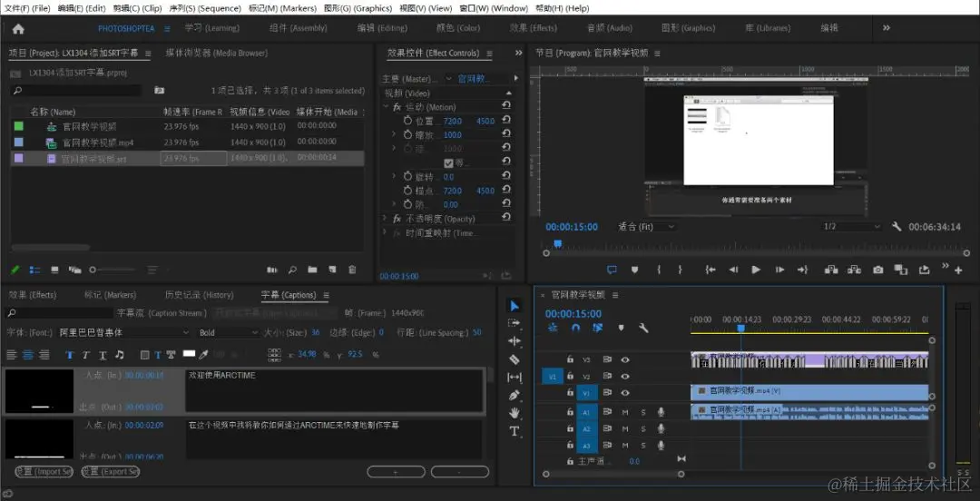Image resolution: width=980 pixels, height=501 pixels.
Task: Select the Razor tool in timeline toolbar
Action: tap(514, 359)
